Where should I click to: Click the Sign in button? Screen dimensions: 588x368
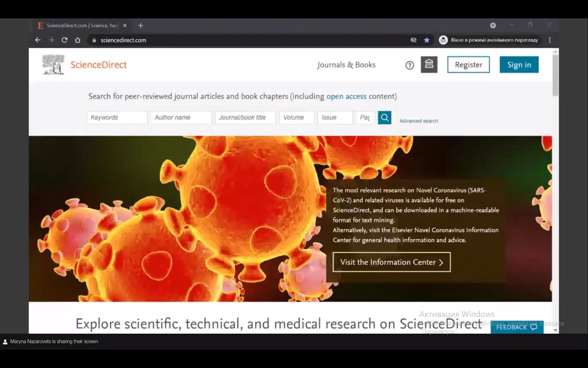(519, 65)
